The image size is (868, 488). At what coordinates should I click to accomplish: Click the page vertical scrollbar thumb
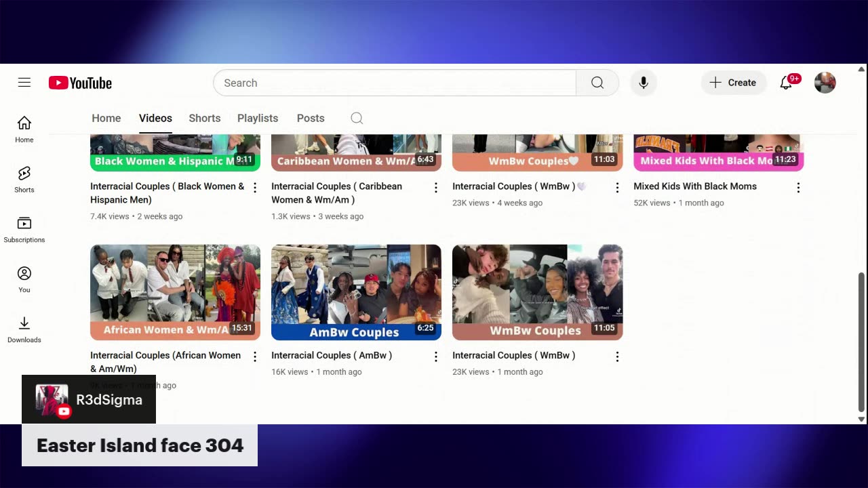pyautogui.click(x=862, y=342)
